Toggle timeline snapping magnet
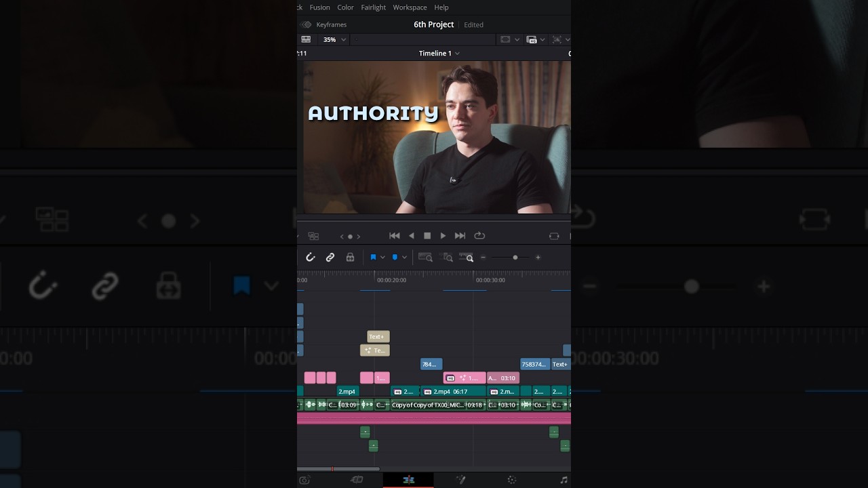 click(311, 258)
